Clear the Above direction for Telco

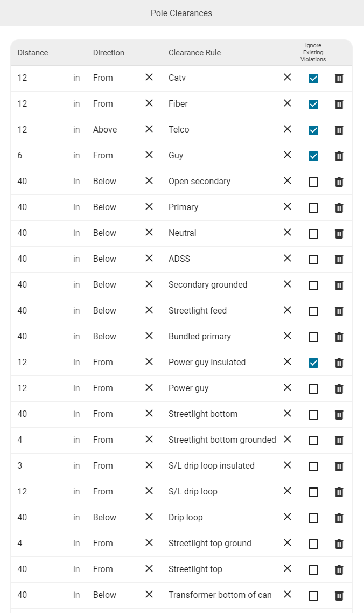[149, 129]
